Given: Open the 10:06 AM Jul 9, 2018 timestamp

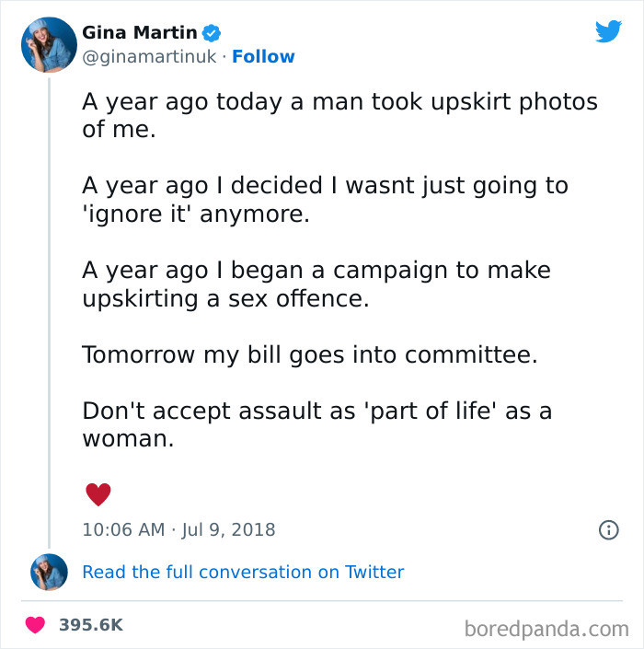Looking at the screenshot, I should click(178, 529).
